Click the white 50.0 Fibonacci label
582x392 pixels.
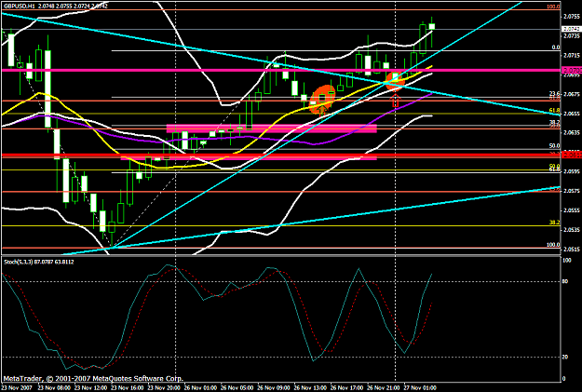pos(555,146)
